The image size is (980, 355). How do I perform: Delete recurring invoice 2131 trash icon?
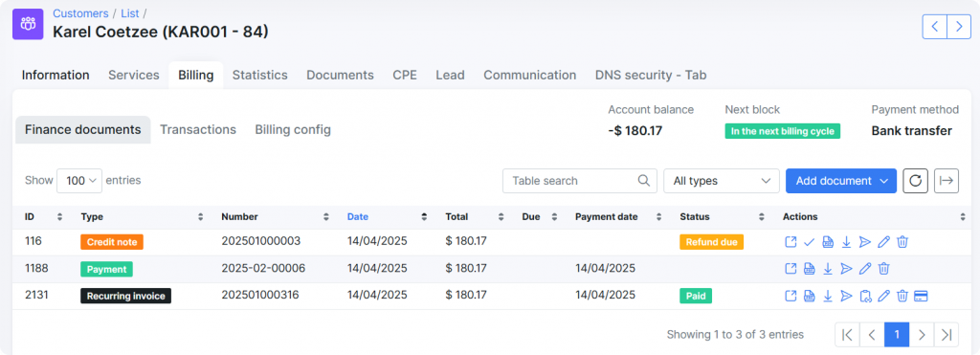[x=902, y=296]
